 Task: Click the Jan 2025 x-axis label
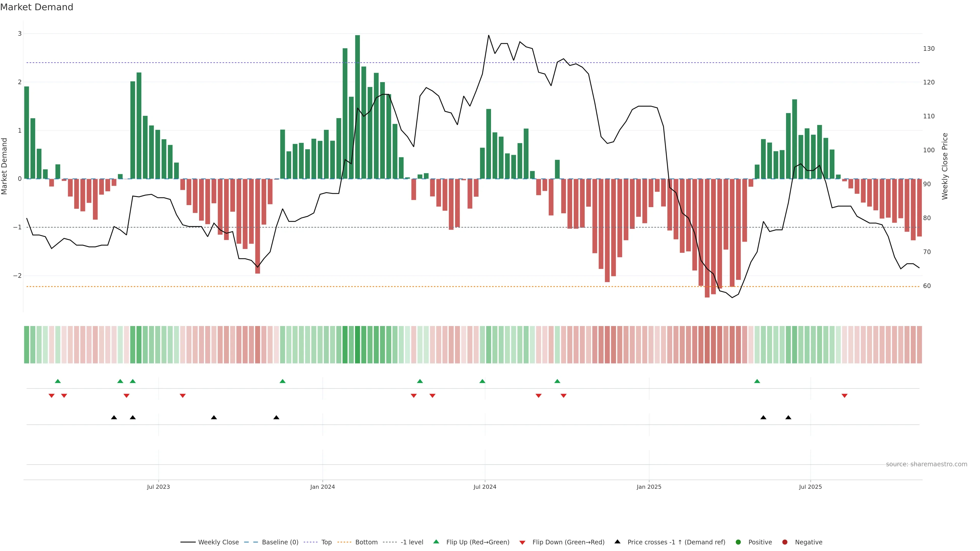tap(649, 487)
